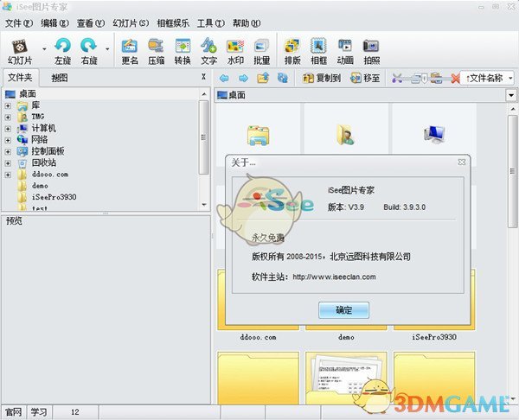
Task: Select demo folder in tree
Action: tap(40, 186)
